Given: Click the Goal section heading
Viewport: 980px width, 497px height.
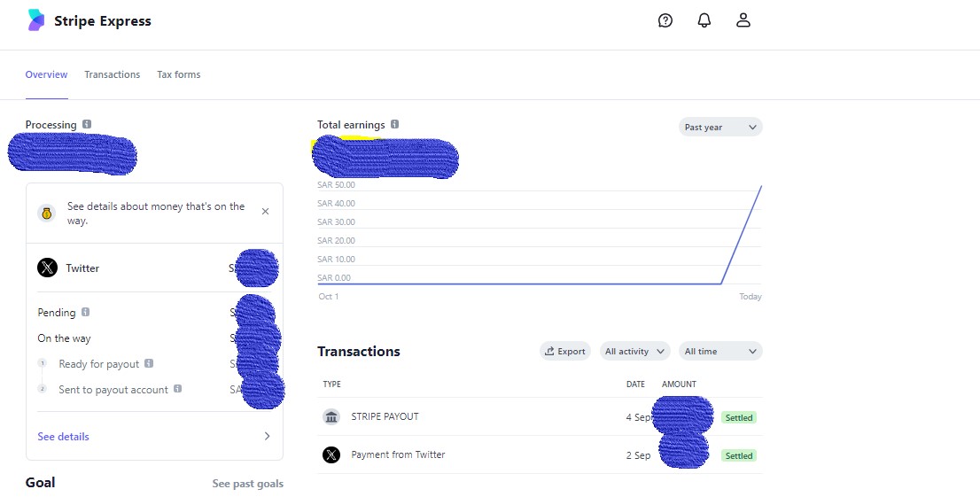Looking at the screenshot, I should point(40,483).
